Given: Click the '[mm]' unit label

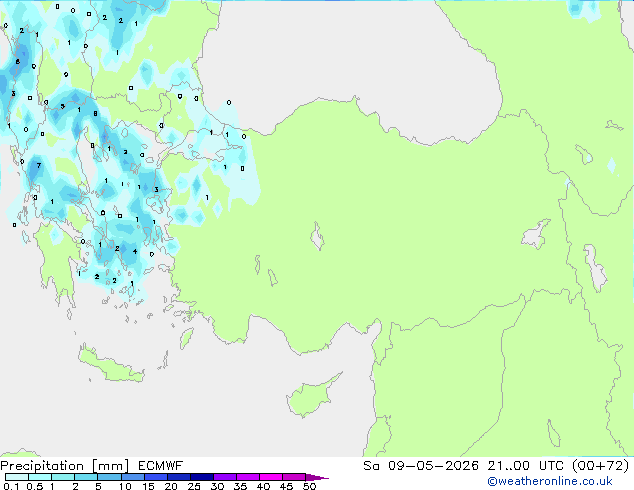Looking at the screenshot, I should pyautogui.click(x=110, y=466).
